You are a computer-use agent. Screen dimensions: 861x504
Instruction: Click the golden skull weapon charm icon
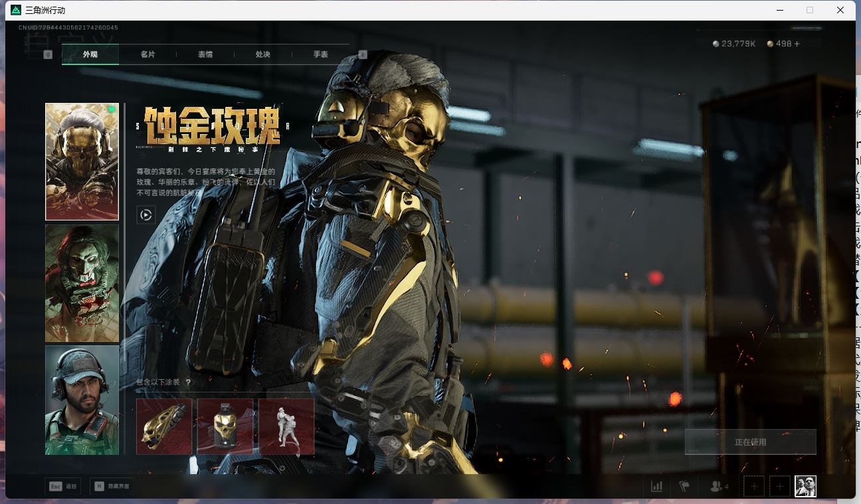pos(164,426)
